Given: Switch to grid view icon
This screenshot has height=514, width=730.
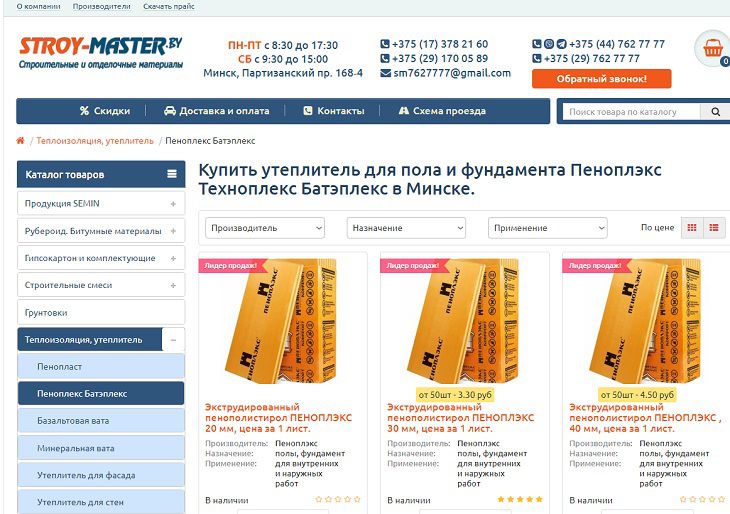Looking at the screenshot, I should [692, 228].
